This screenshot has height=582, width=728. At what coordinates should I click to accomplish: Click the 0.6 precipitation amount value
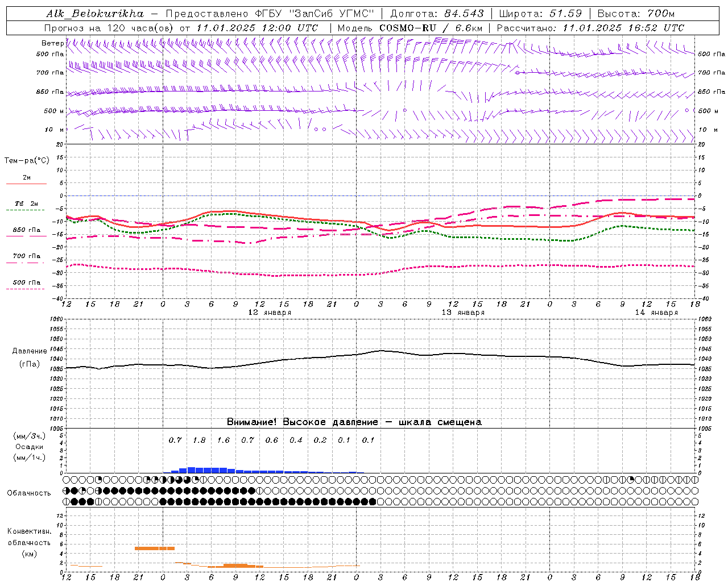tap(272, 440)
